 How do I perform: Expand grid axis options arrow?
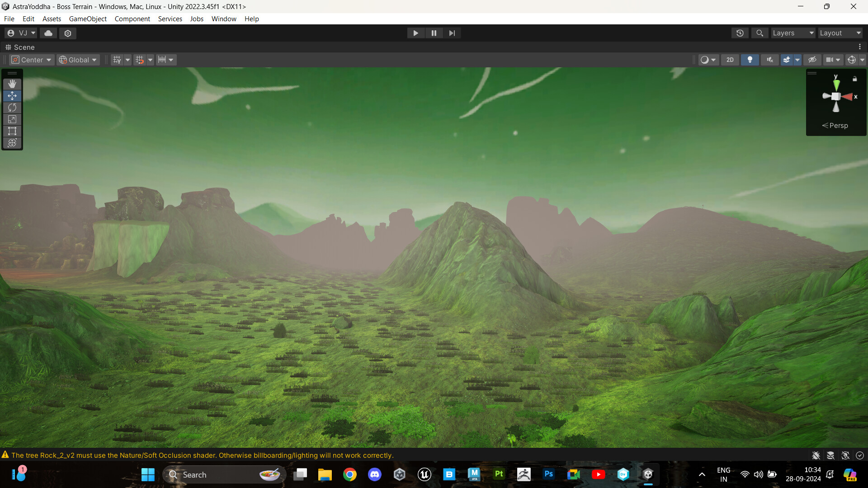[128, 60]
